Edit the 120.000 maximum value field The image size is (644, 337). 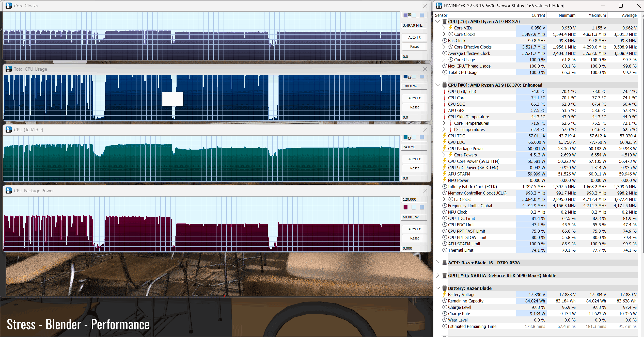click(x=414, y=199)
